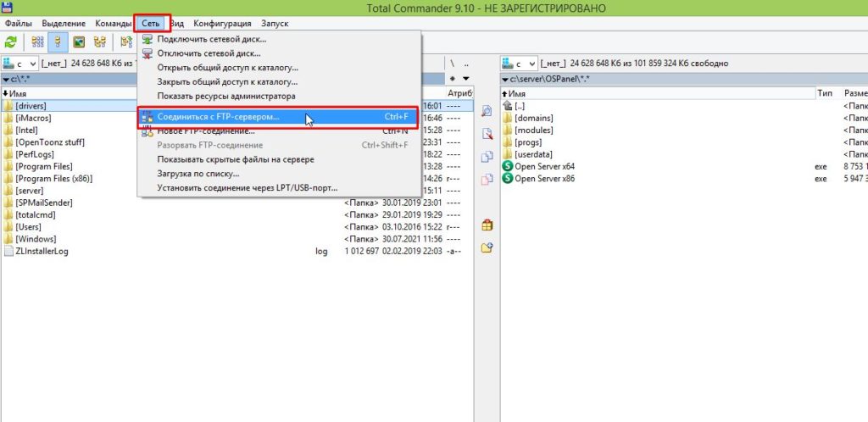Click the Thumbnails view toolbar icon

coord(79,42)
